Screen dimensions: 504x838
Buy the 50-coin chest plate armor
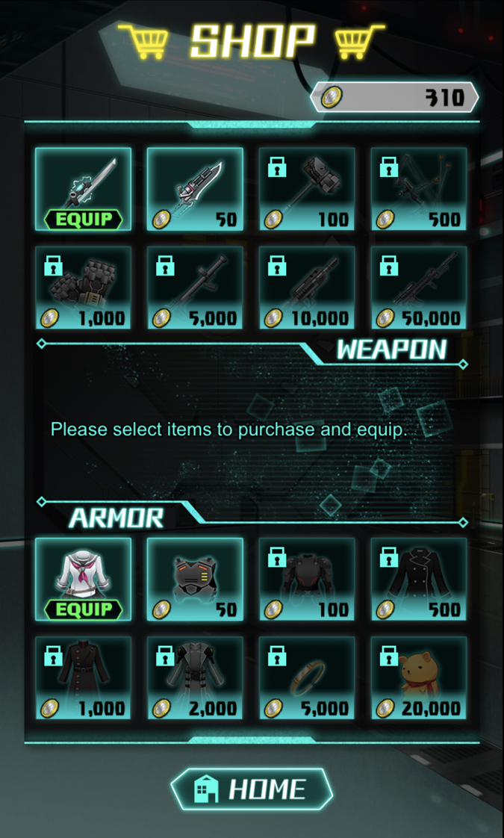(x=195, y=580)
